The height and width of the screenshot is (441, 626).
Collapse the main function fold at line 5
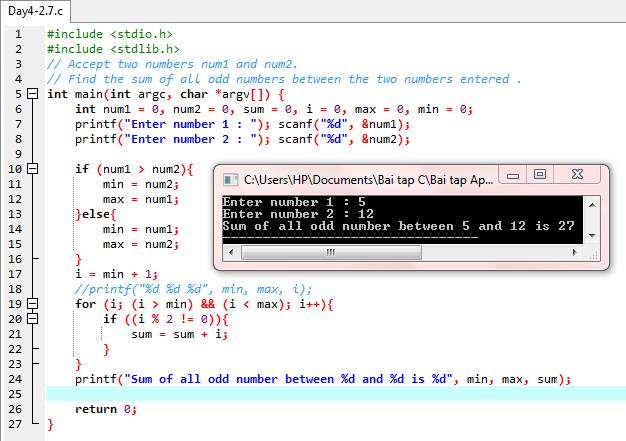tap(32, 94)
